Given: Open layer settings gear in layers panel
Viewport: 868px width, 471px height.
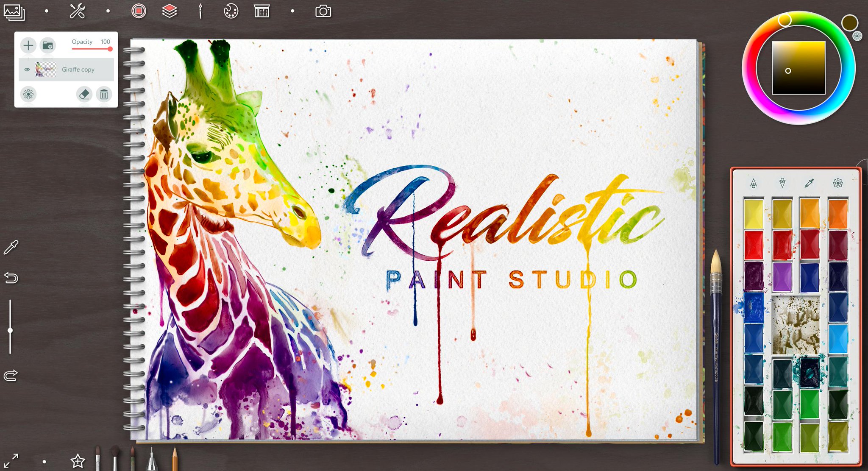Looking at the screenshot, I should click(x=28, y=94).
